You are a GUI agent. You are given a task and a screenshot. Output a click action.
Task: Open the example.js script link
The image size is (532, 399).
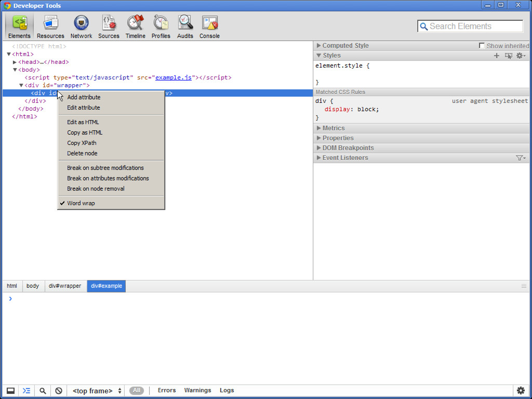(x=174, y=78)
